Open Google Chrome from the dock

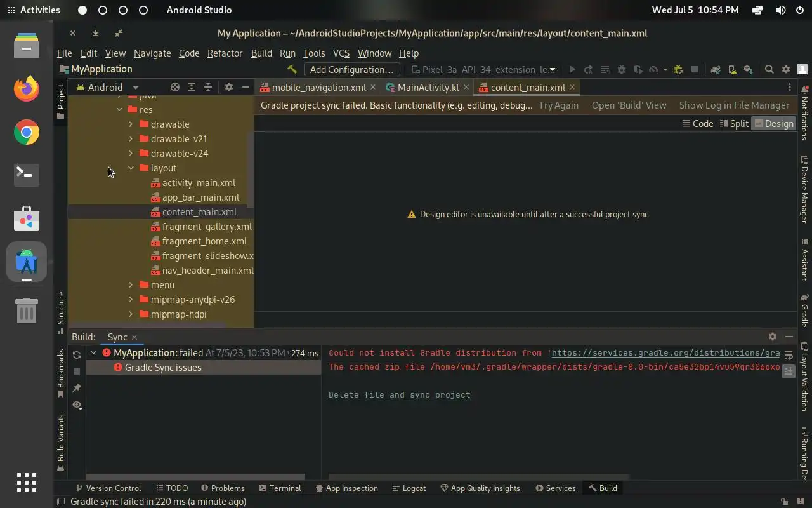(27, 132)
